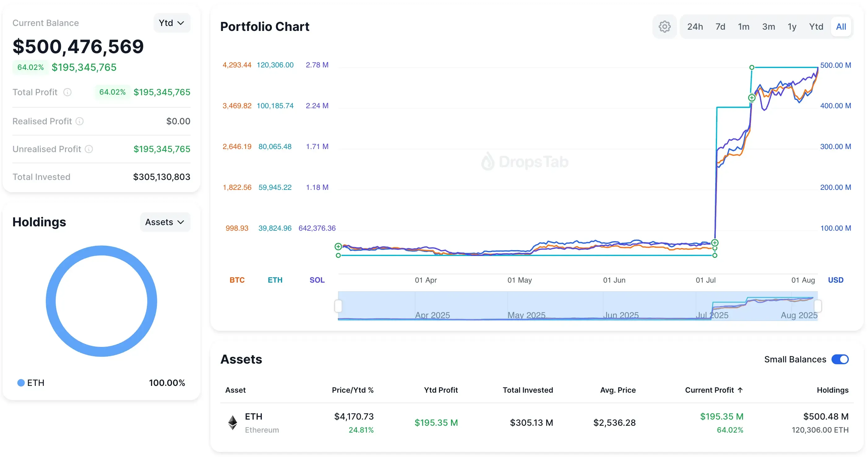Open the USD currency selector
This screenshot has width=868, height=457.
836,280
